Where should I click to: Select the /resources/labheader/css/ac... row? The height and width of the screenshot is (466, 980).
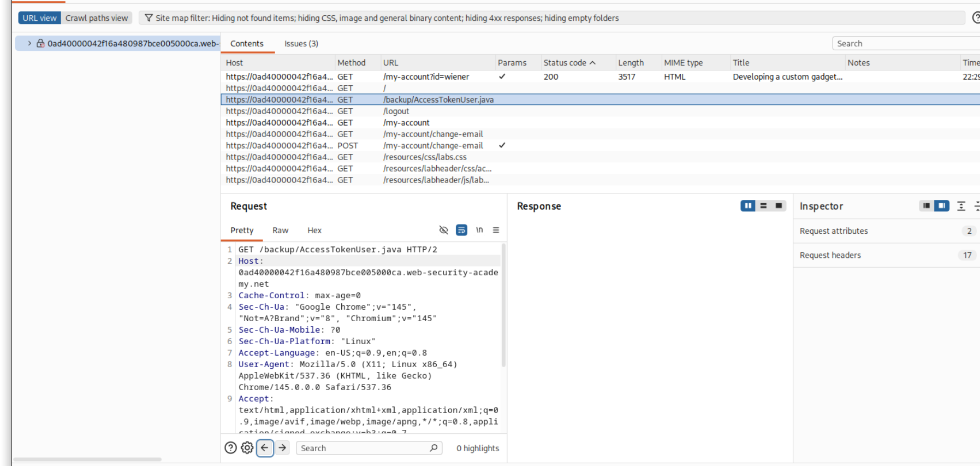600,168
